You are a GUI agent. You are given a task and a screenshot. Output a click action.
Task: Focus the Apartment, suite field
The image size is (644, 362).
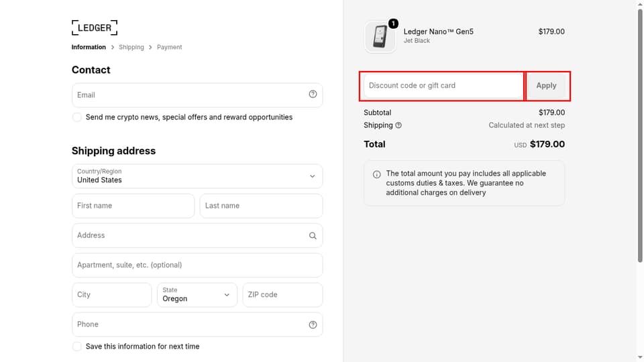(197, 265)
